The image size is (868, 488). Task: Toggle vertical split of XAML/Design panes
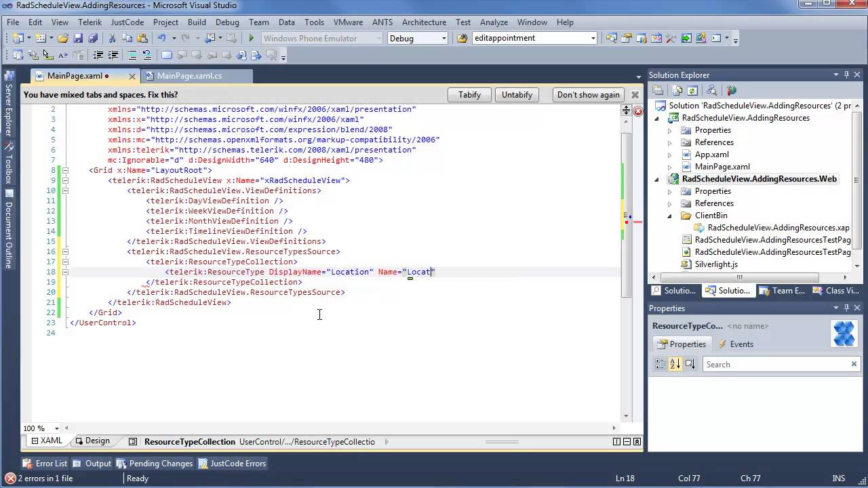(x=616, y=441)
